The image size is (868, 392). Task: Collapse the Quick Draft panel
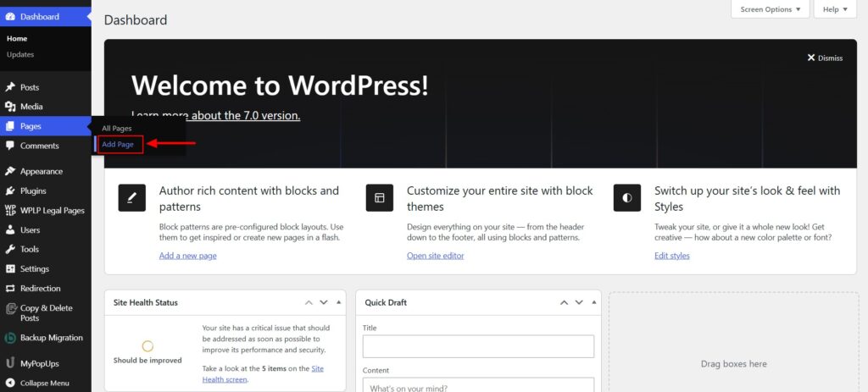click(x=594, y=302)
